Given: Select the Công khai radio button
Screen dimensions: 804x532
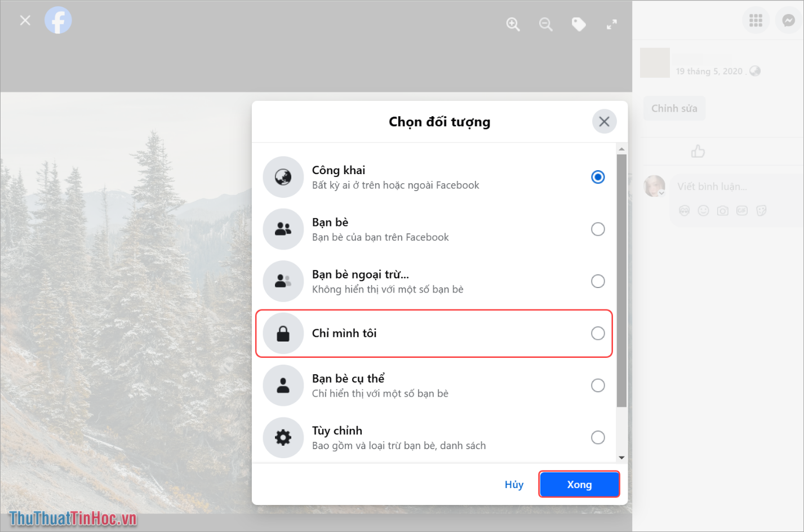Looking at the screenshot, I should pos(598,177).
